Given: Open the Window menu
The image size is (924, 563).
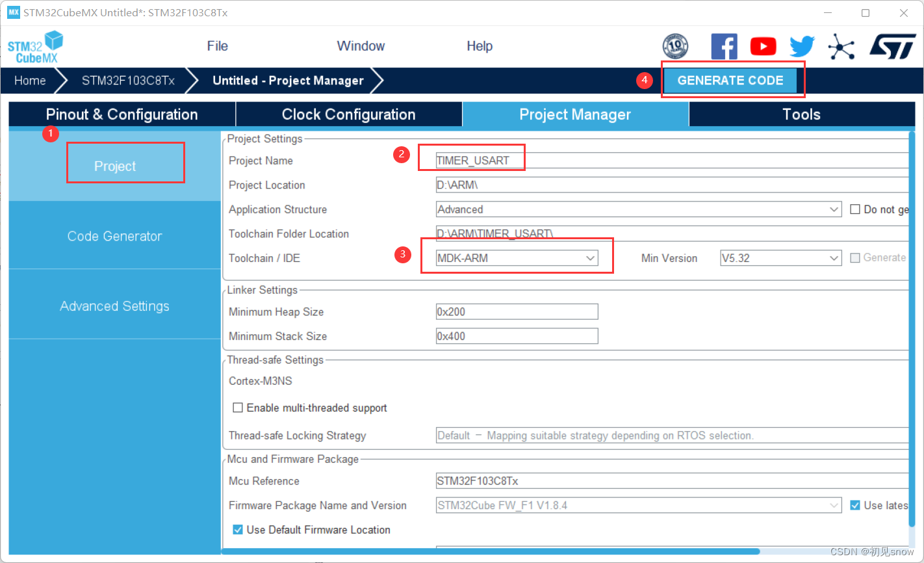Looking at the screenshot, I should [361, 46].
